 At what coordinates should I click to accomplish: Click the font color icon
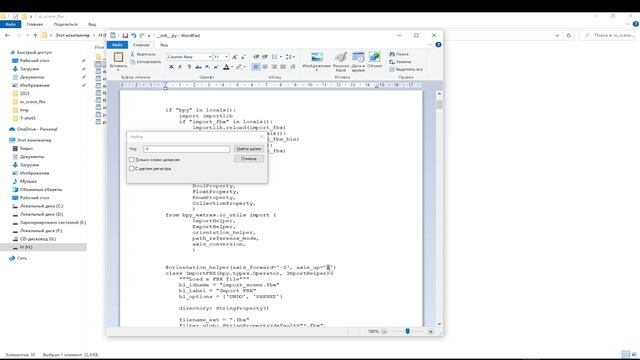[226, 67]
